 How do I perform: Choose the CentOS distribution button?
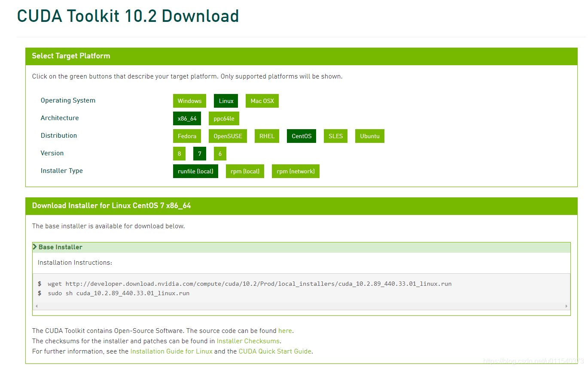pyautogui.click(x=302, y=136)
